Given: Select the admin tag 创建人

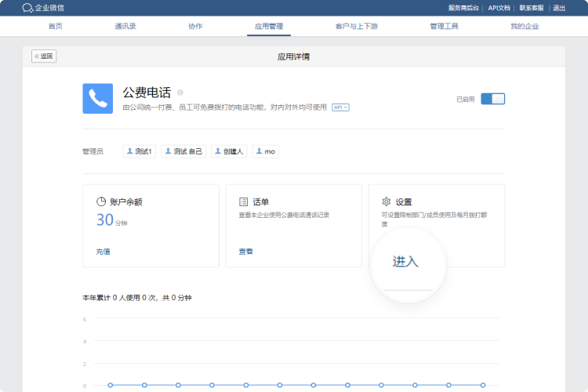Looking at the screenshot, I should [x=229, y=151].
